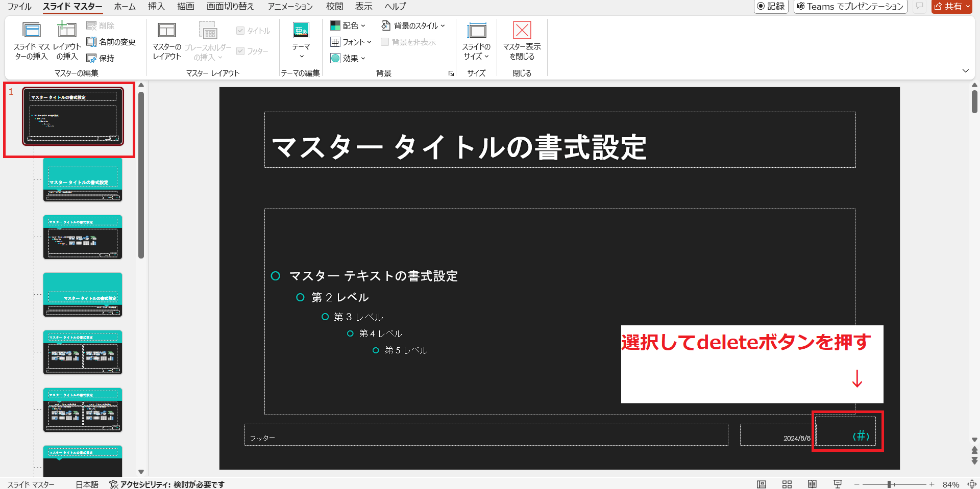Click zoom in plus icon
Image resolution: width=980 pixels, height=489 pixels.
(x=932, y=484)
